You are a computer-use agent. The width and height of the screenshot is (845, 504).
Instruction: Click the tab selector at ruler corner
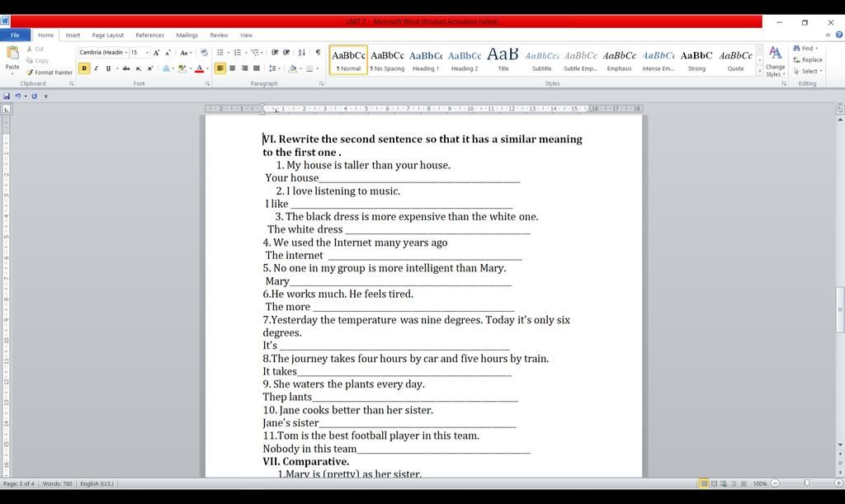pos(6,109)
